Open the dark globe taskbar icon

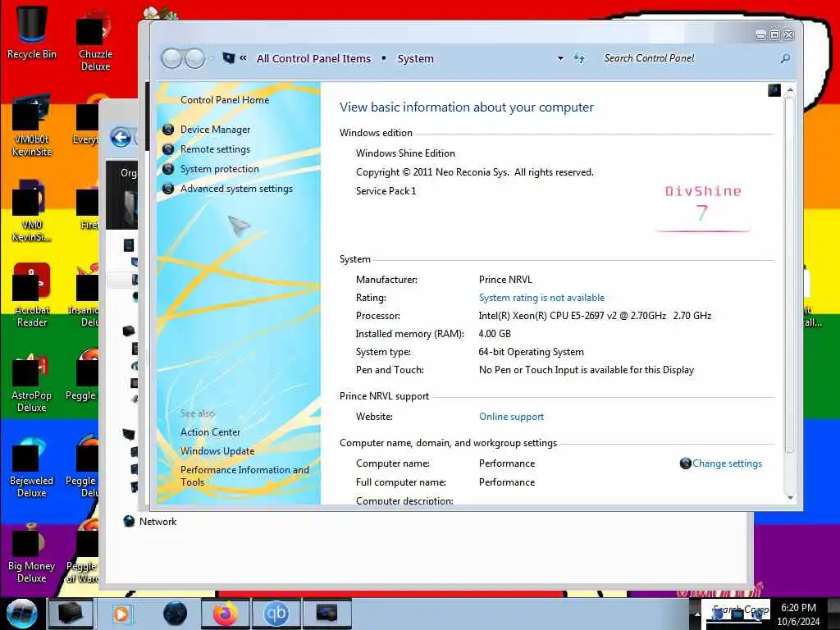coord(176,614)
